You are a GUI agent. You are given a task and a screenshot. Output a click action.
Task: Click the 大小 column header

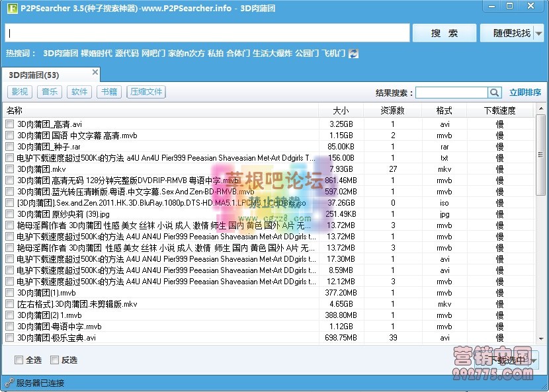coord(341,110)
